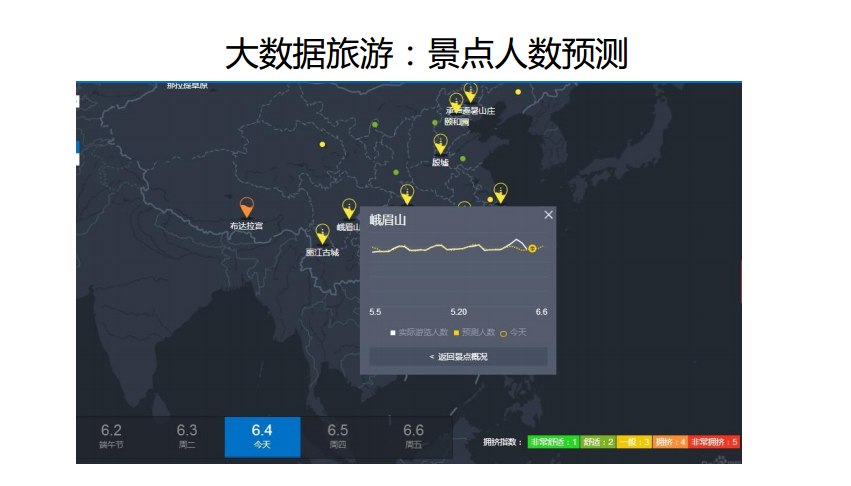Viewport: 851px width, 486px height.
Task: Toggle the 预测人数 legend series
Action: [x=474, y=332]
